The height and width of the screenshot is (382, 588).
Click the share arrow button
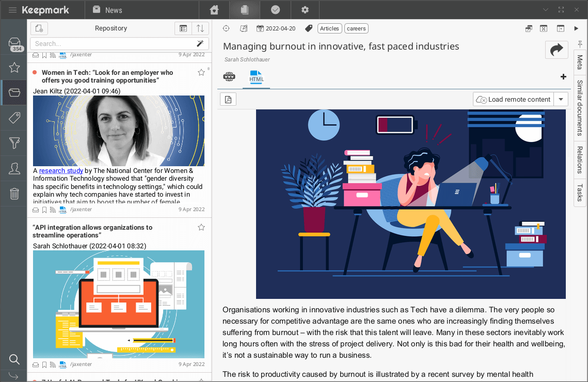(x=557, y=50)
